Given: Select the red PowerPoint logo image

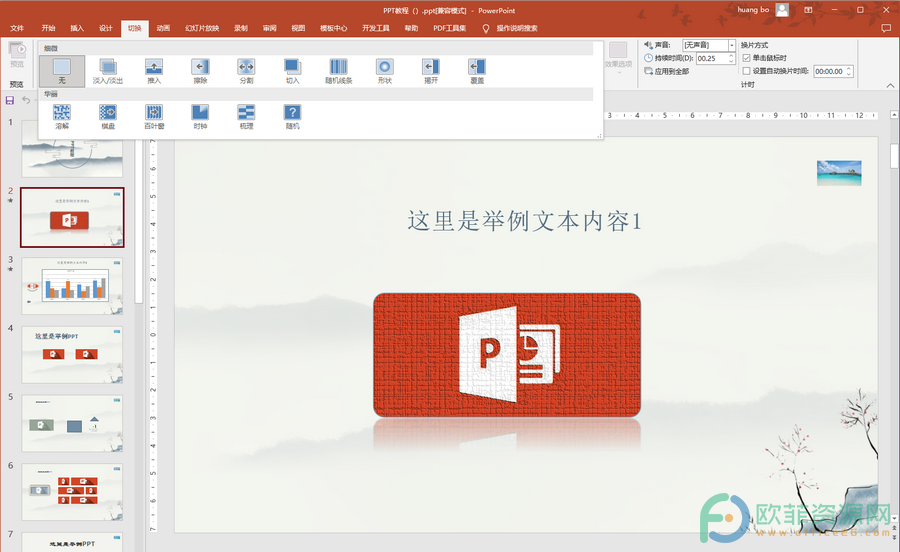Looking at the screenshot, I should 507,355.
